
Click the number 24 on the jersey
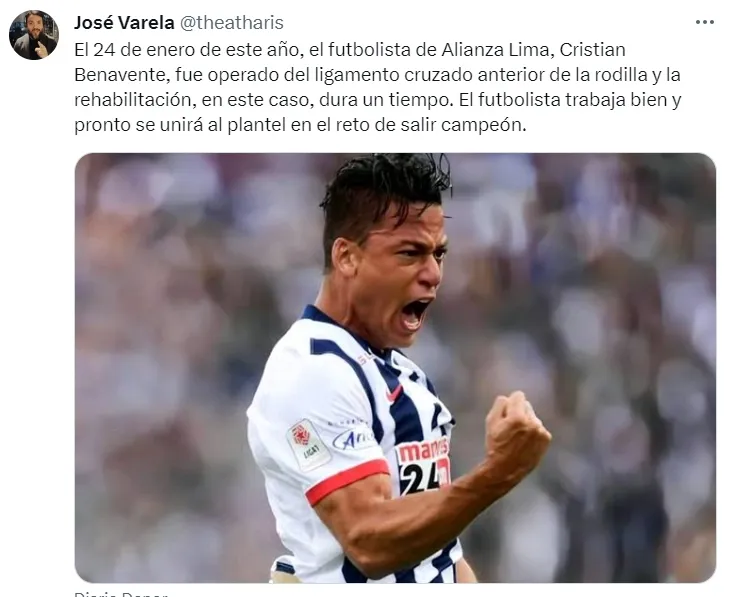tap(422, 479)
